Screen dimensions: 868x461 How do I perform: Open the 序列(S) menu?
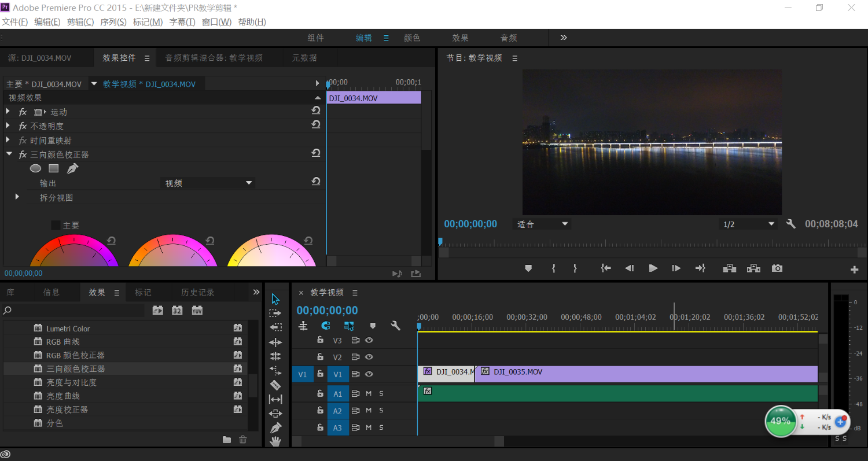point(113,22)
